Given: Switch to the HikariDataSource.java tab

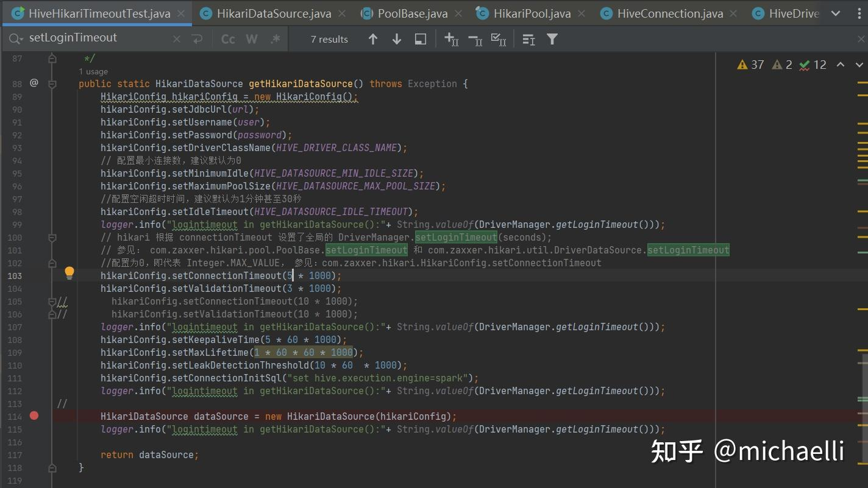Looking at the screenshot, I should click(274, 13).
